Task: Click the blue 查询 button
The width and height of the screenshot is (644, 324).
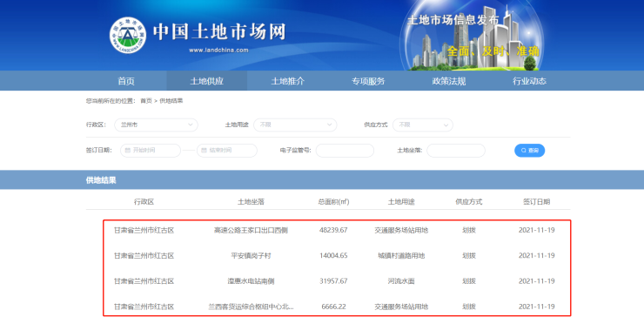Action: 529,151
